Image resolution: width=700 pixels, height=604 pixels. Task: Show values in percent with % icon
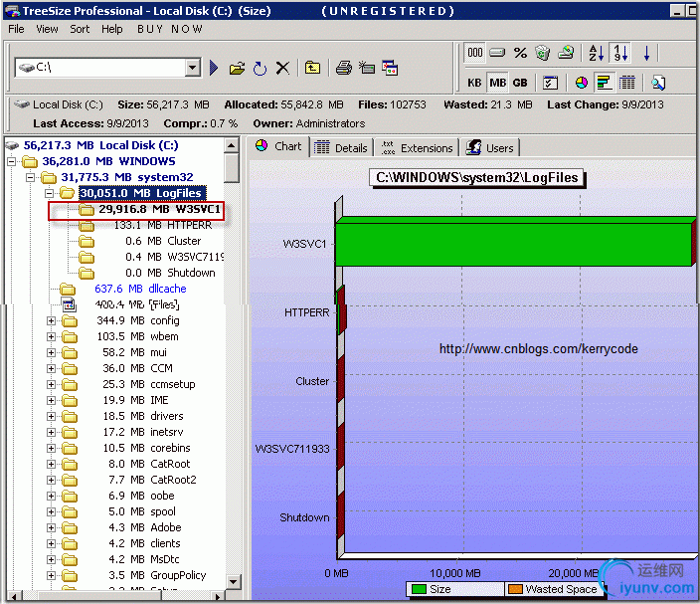pos(520,54)
